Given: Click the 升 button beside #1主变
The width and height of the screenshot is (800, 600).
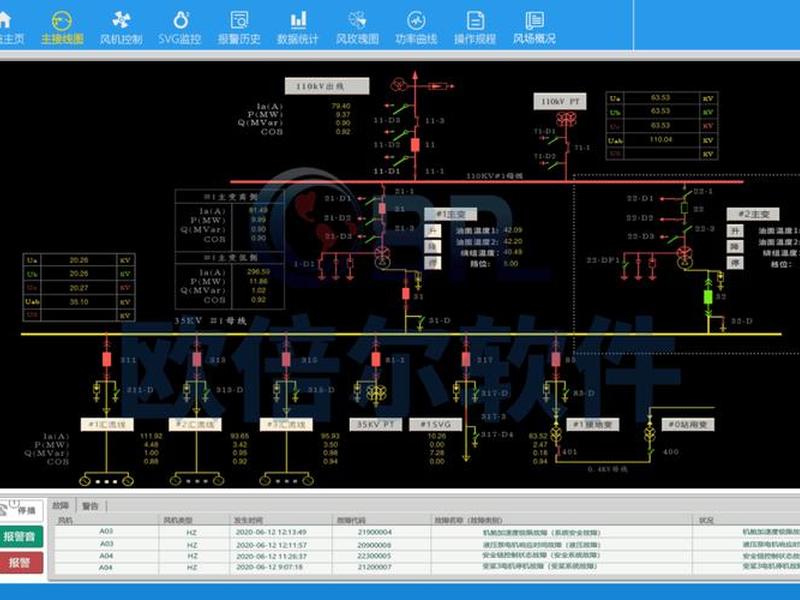Looking at the screenshot, I should pos(433,230).
